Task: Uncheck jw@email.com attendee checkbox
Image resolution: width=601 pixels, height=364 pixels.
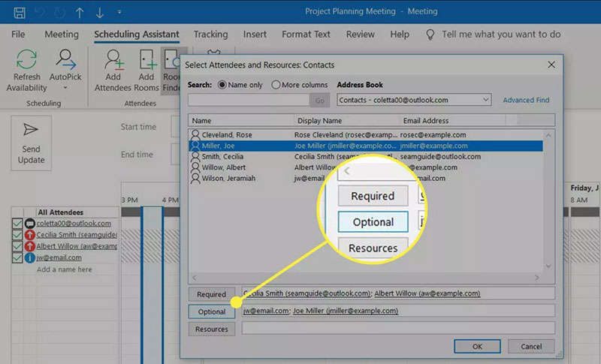Action: 17,257
